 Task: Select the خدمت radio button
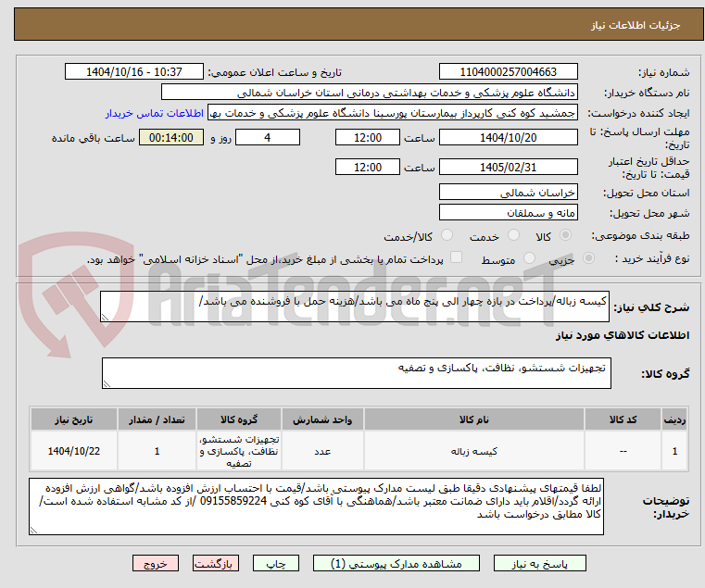click(x=513, y=235)
